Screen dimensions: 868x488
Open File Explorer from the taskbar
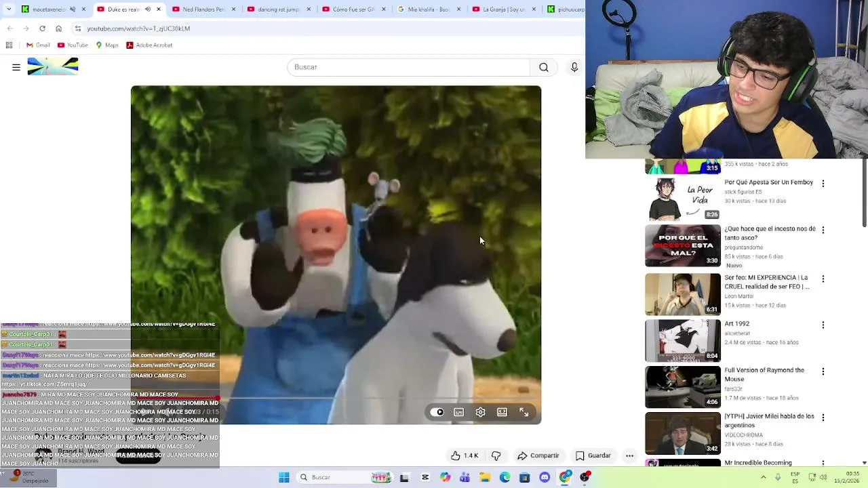[x=485, y=477]
